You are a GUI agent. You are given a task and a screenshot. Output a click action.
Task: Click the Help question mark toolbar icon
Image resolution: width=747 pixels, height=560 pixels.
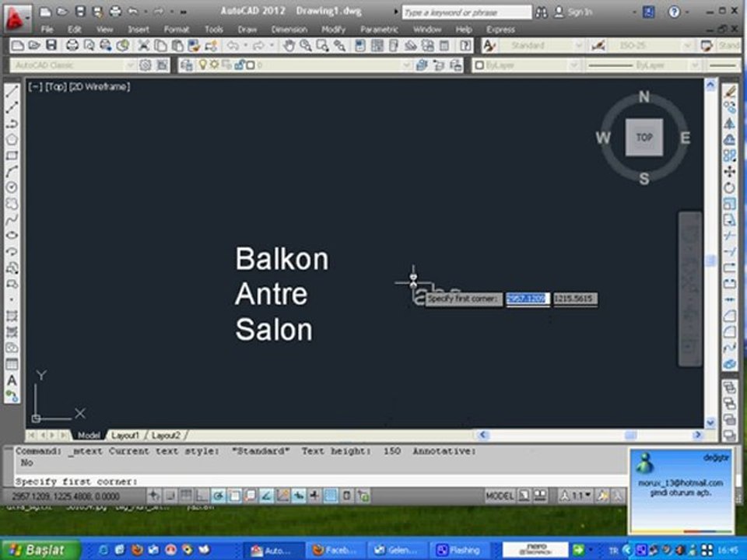tap(465, 46)
